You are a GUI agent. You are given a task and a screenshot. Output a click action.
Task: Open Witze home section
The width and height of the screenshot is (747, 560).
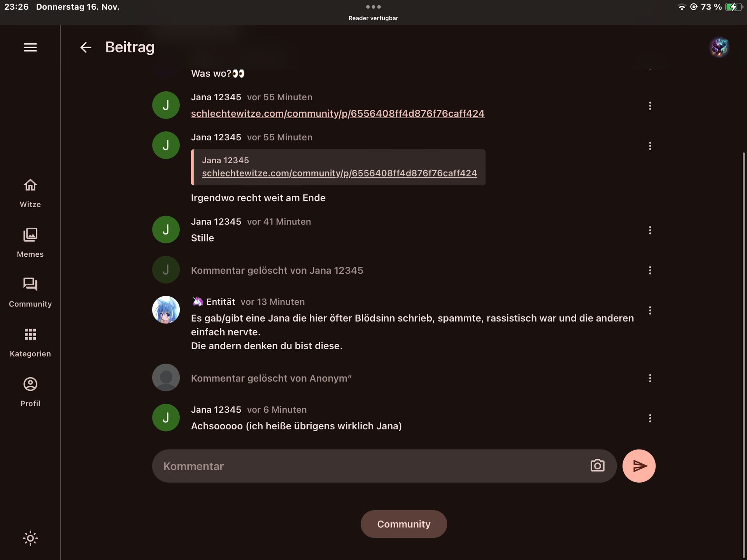pos(30,193)
